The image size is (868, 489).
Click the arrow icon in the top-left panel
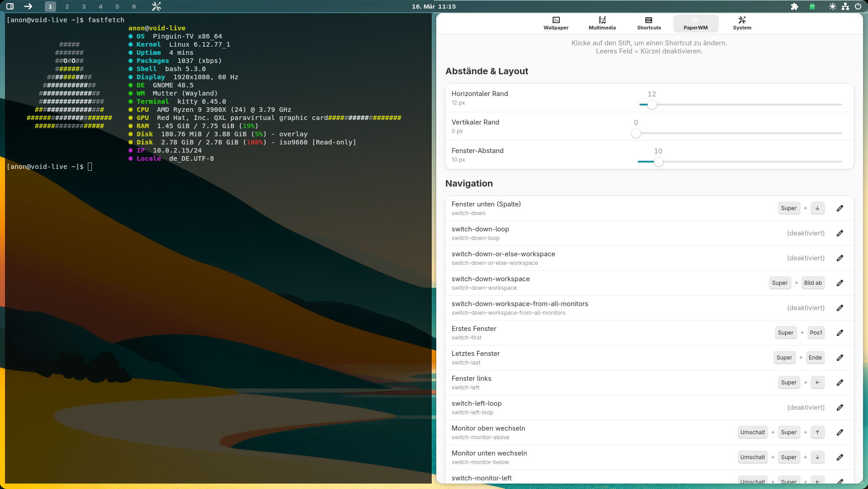click(28, 6)
